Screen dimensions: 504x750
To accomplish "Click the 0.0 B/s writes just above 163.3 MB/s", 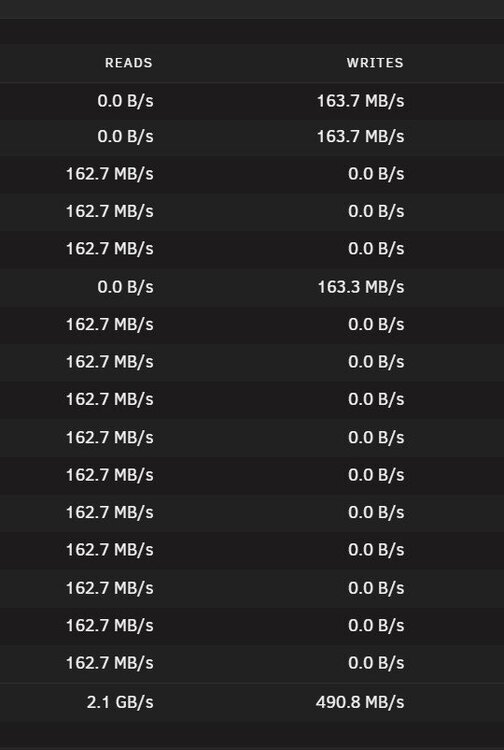I will [x=376, y=249].
